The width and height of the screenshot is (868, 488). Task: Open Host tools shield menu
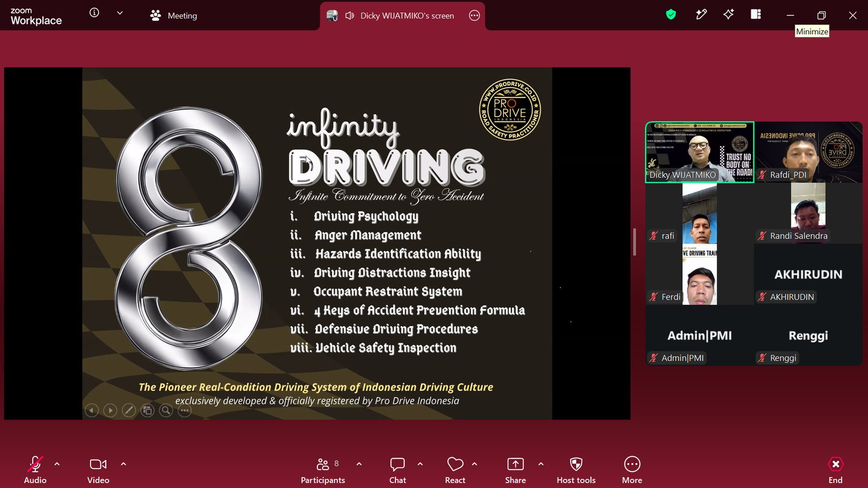[576, 470]
